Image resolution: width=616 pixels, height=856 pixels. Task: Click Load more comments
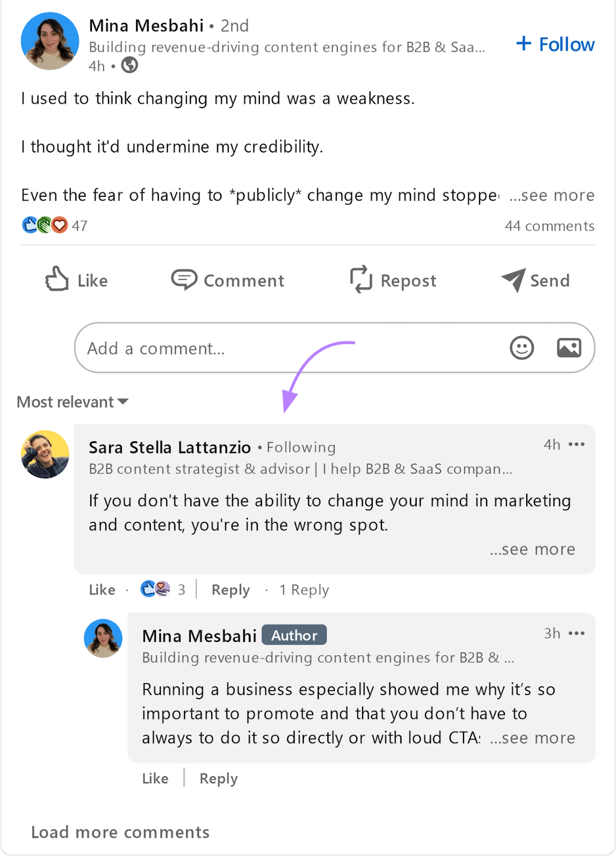point(120,832)
